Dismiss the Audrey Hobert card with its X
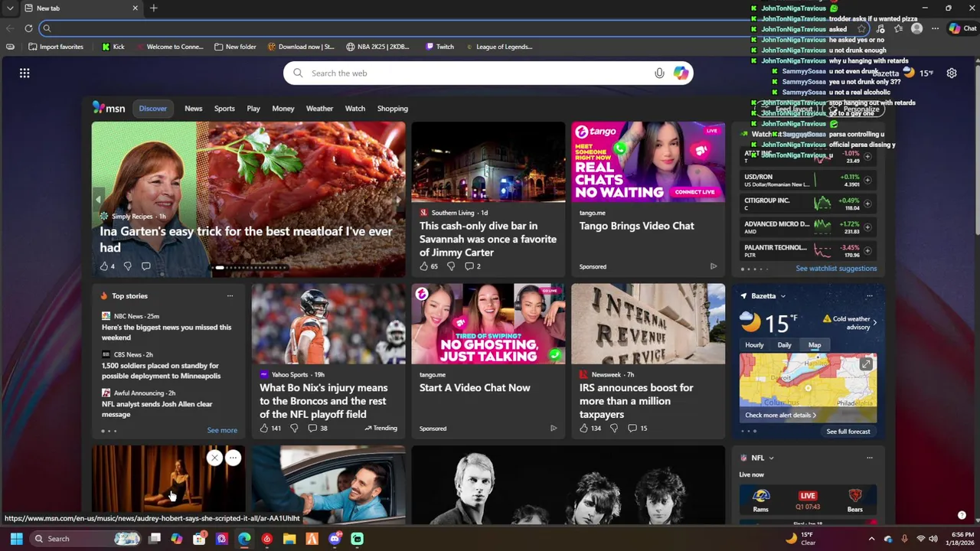980x551 pixels. point(214,458)
